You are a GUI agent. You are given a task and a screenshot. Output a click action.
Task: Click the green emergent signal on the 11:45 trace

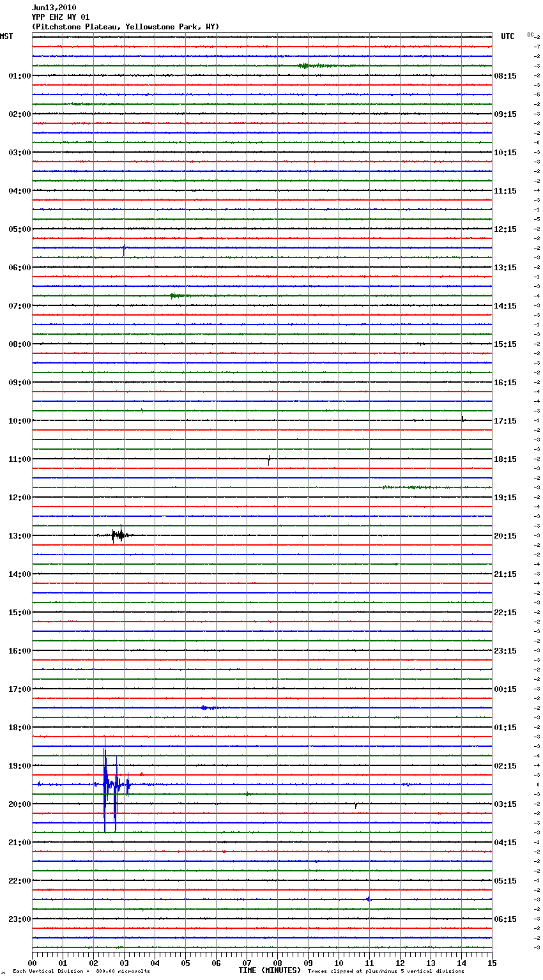pyautogui.click(x=406, y=487)
